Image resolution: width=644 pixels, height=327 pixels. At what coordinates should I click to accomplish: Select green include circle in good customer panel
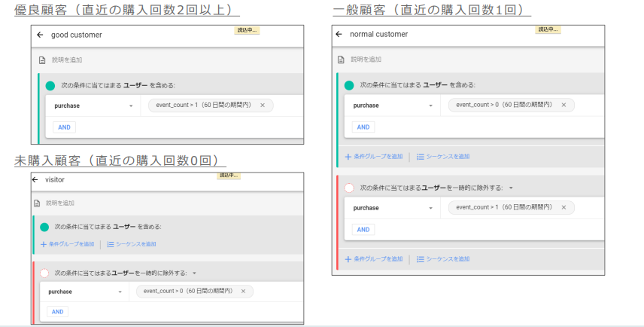[x=50, y=86]
